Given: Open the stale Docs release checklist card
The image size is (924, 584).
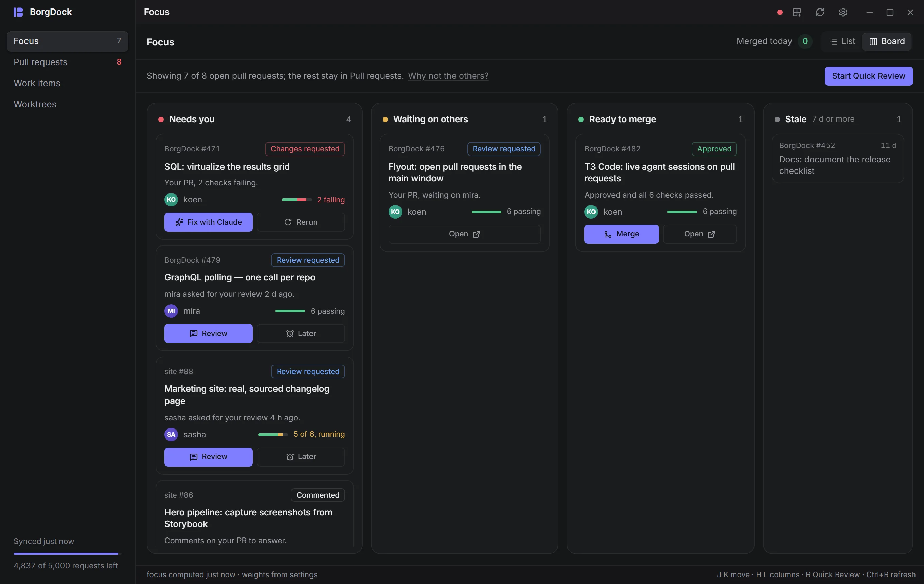Looking at the screenshot, I should point(838,158).
